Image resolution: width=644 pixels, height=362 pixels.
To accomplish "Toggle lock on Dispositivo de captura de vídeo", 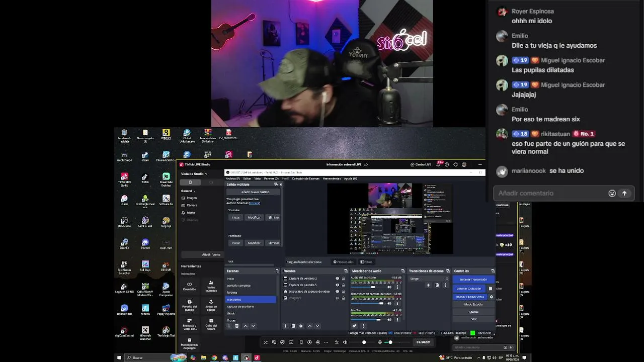I will [x=344, y=292].
